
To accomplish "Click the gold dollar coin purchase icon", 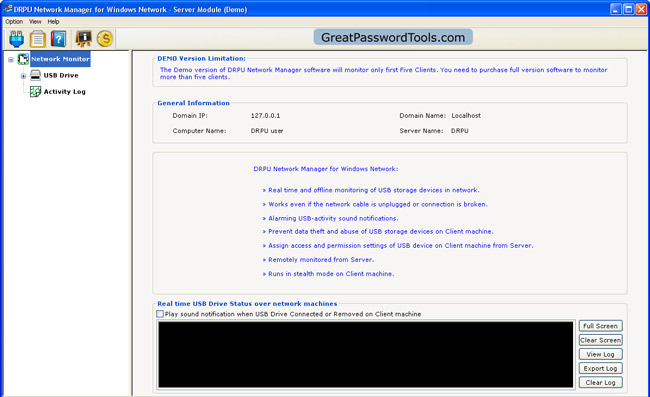I will point(105,39).
